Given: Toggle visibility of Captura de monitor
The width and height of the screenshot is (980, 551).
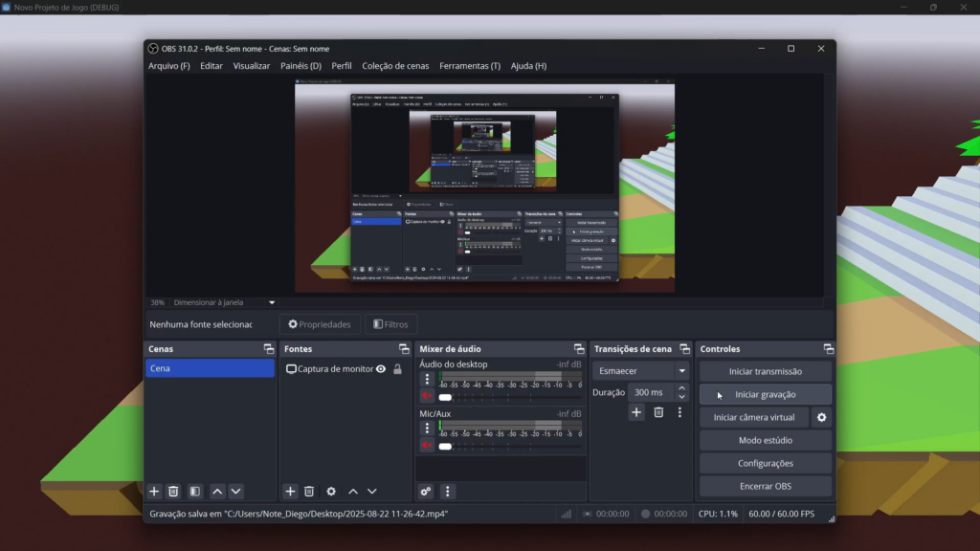Looking at the screenshot, I should pos(381,369).
